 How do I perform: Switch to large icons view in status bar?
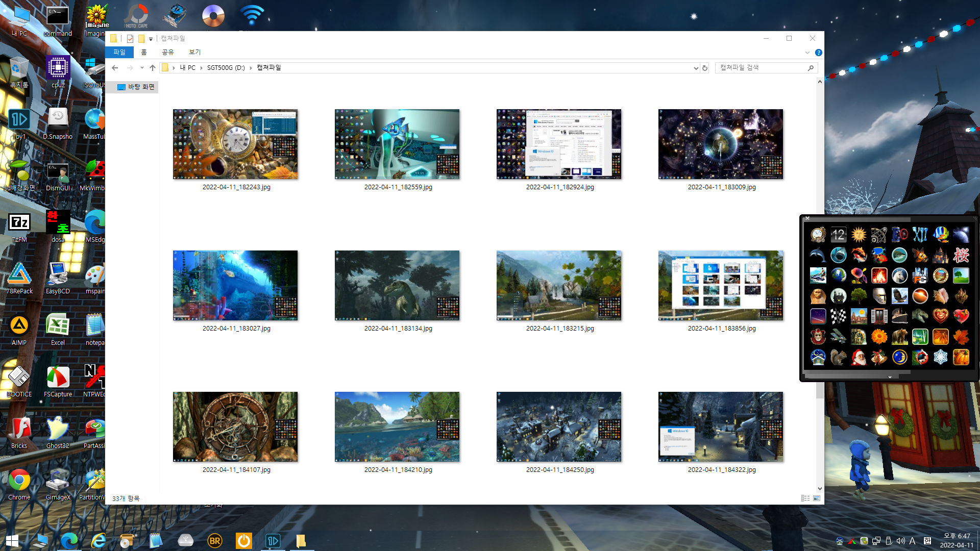[x=817, y=498]
